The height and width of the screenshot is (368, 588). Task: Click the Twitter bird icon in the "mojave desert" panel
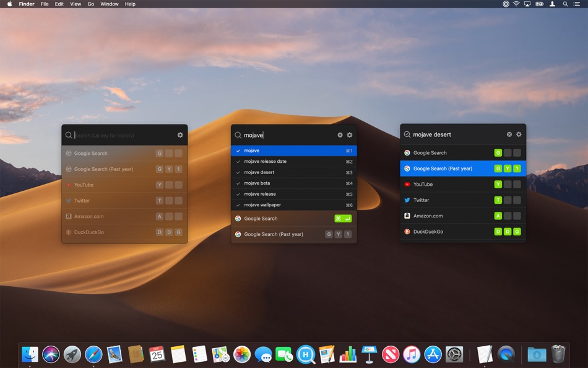[407, 200]
